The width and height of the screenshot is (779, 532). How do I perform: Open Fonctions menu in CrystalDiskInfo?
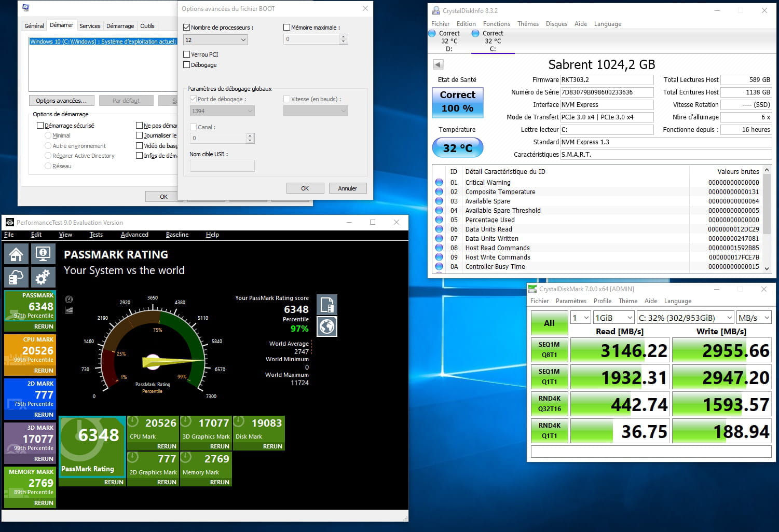point(496,24)
